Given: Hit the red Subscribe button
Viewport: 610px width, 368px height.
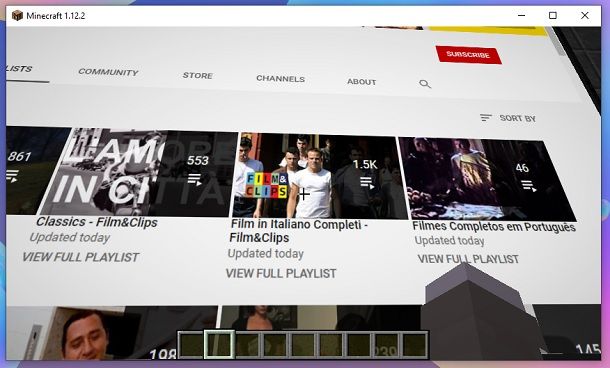Looking at the screenshot, I should coord(468,55).
